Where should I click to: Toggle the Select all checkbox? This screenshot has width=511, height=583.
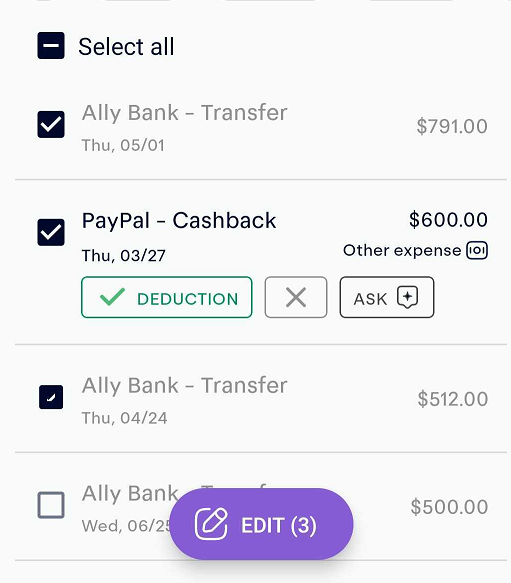tap(51, 46)
